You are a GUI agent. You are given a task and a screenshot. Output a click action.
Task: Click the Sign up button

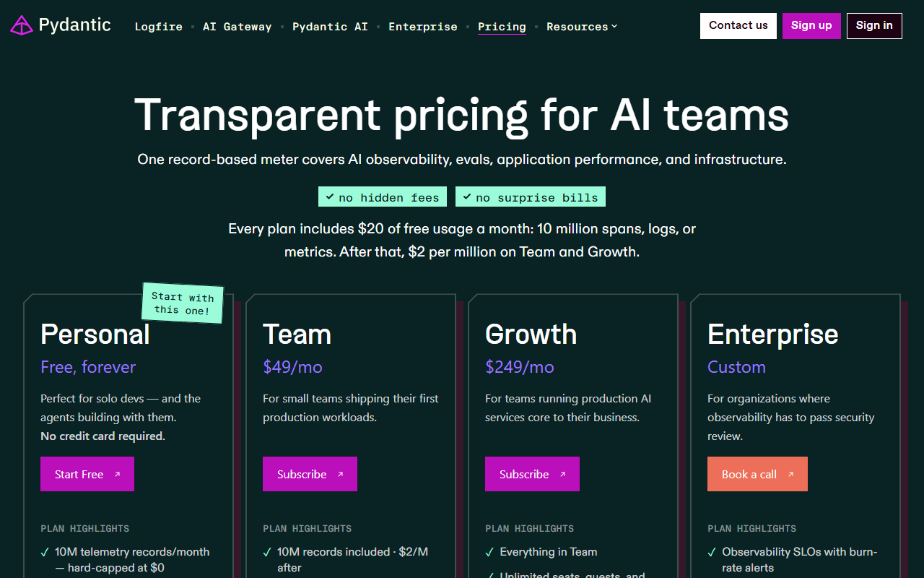point(811,25)
